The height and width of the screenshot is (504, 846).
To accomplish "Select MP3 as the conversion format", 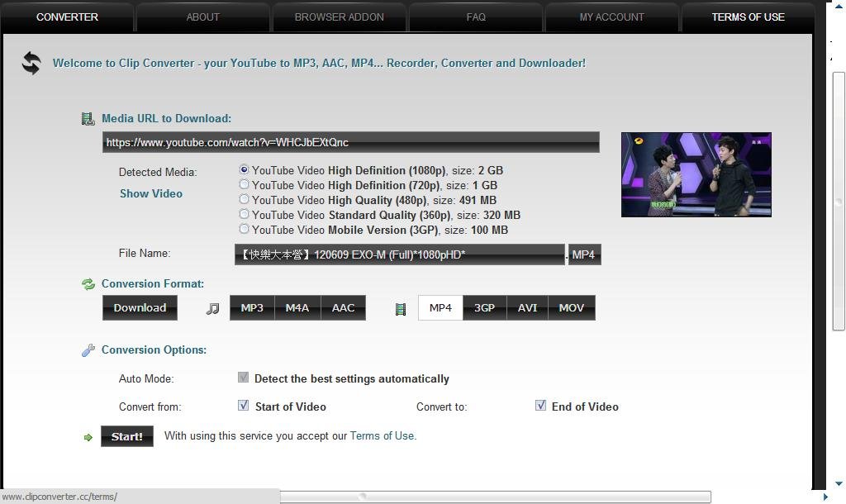I will point(252,307).
